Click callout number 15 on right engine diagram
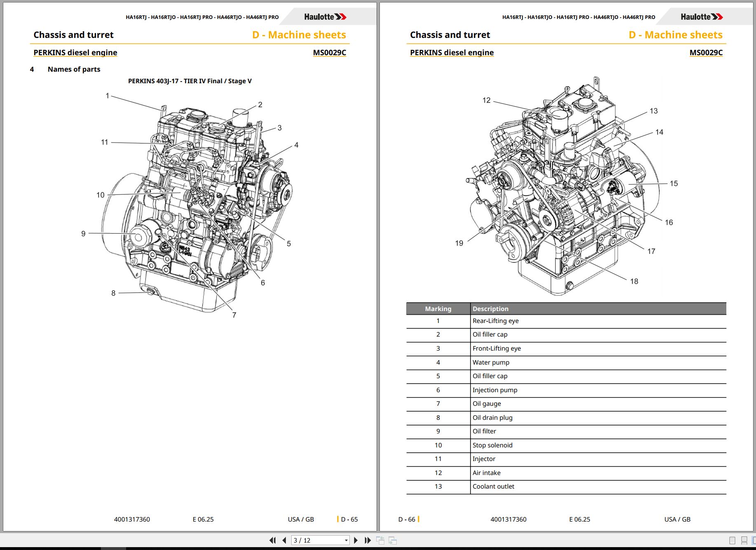This screenshot has height=550, width=756. pyautogui.click(x=674, y=183)
